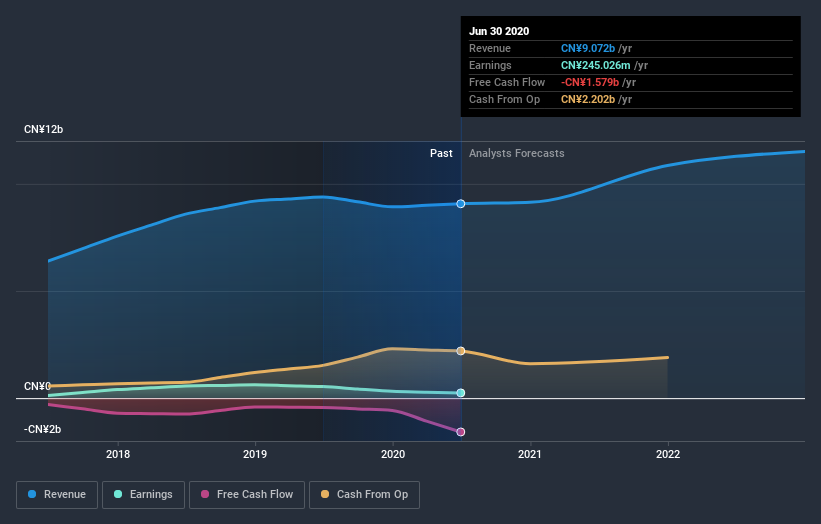Click the Revenue row label in tooltip
Screen dimensions: 821x524
point(490,48)
